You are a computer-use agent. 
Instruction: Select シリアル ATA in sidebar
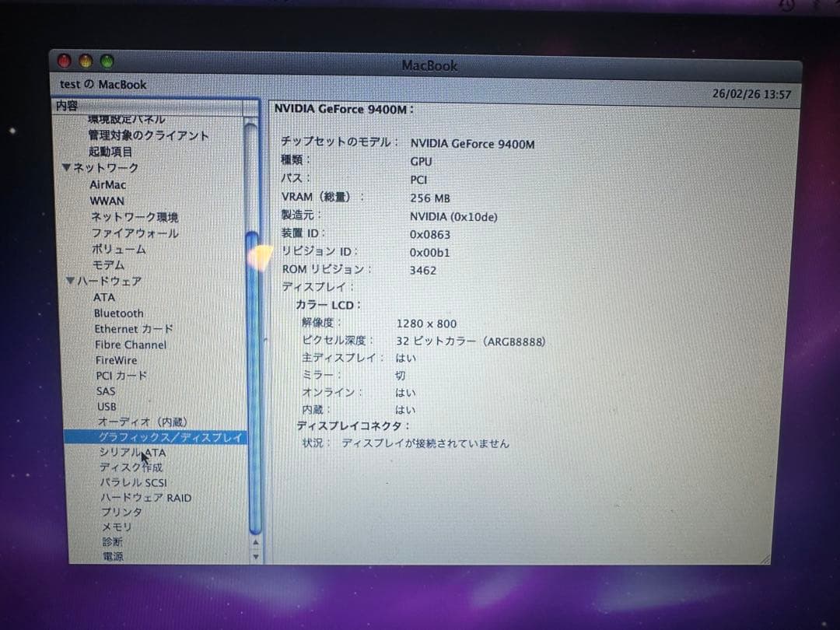tap(132, 453)
